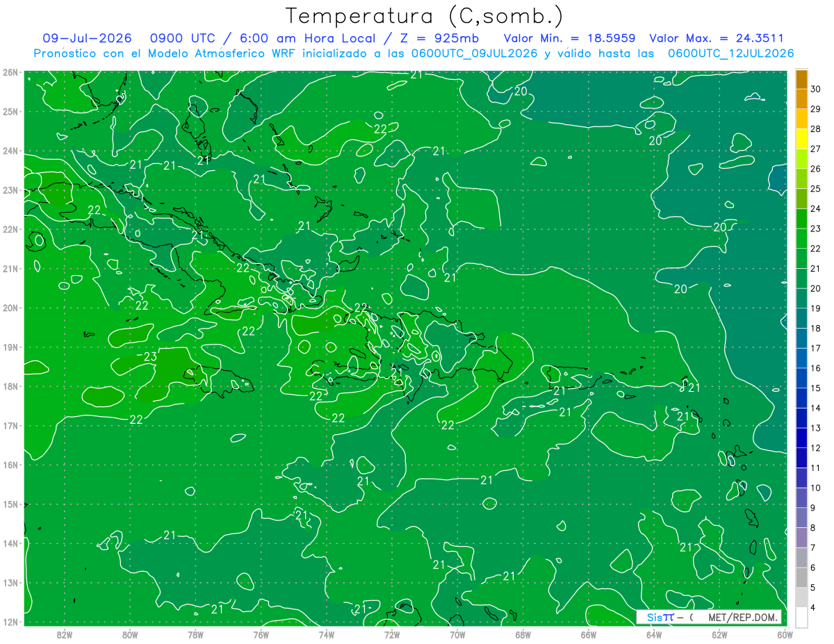This screenshot has height=644, width=834.
Task: Click the '82W' longitude axis label
Action: click(x=65, y=634)
